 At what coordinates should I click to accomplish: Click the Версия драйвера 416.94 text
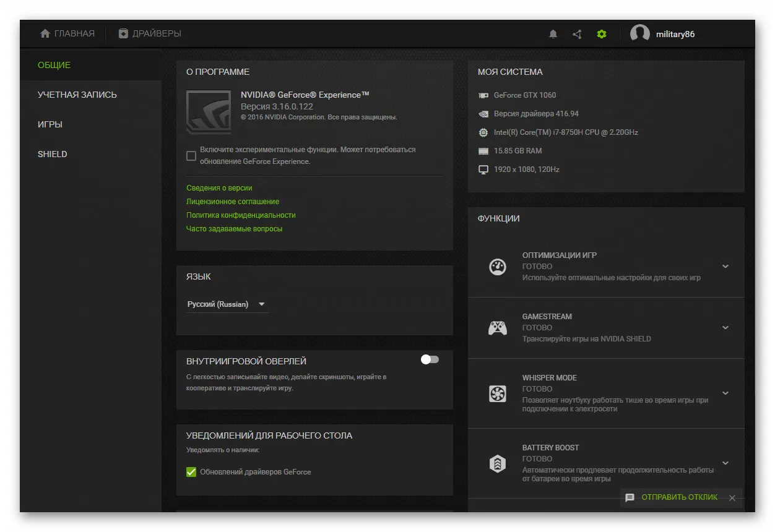tap(536, 114)
